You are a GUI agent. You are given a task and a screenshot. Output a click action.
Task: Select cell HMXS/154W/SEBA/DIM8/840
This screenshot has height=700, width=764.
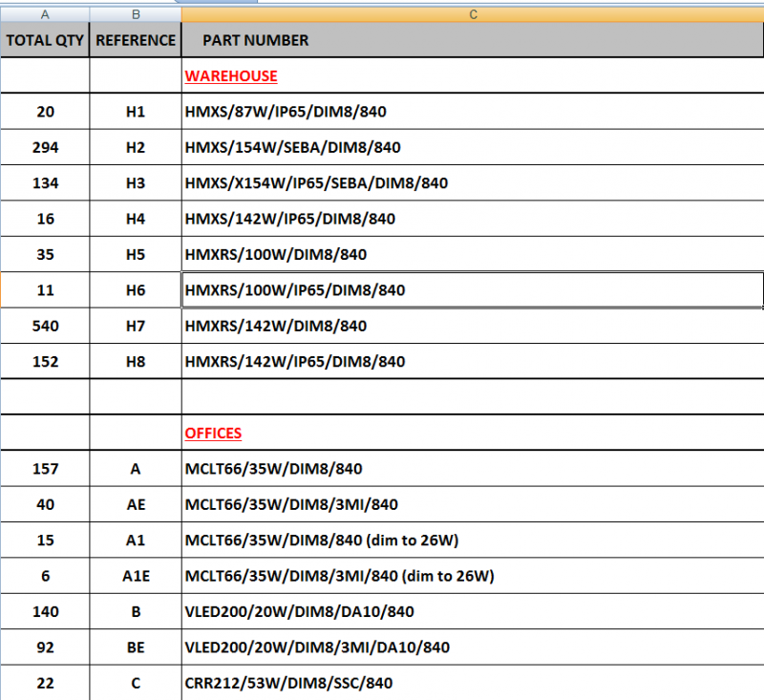(473, 147)
